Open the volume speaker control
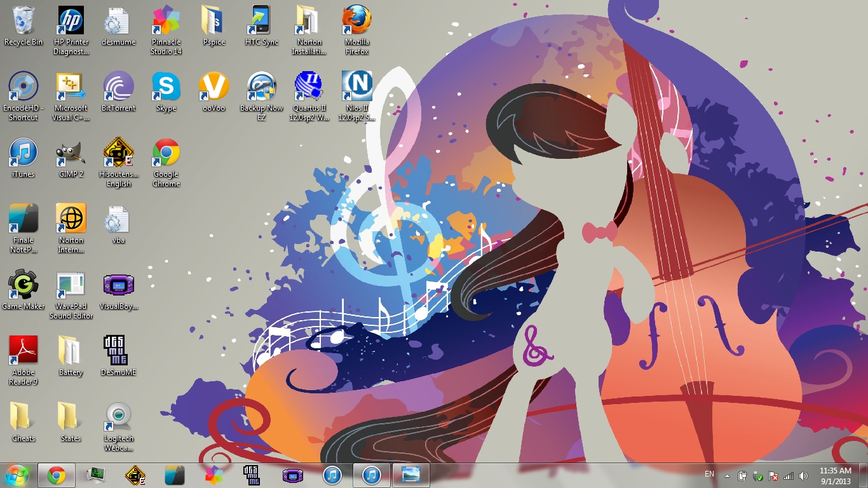Viewport: 868px width, 488px height. tap(804, 475)
